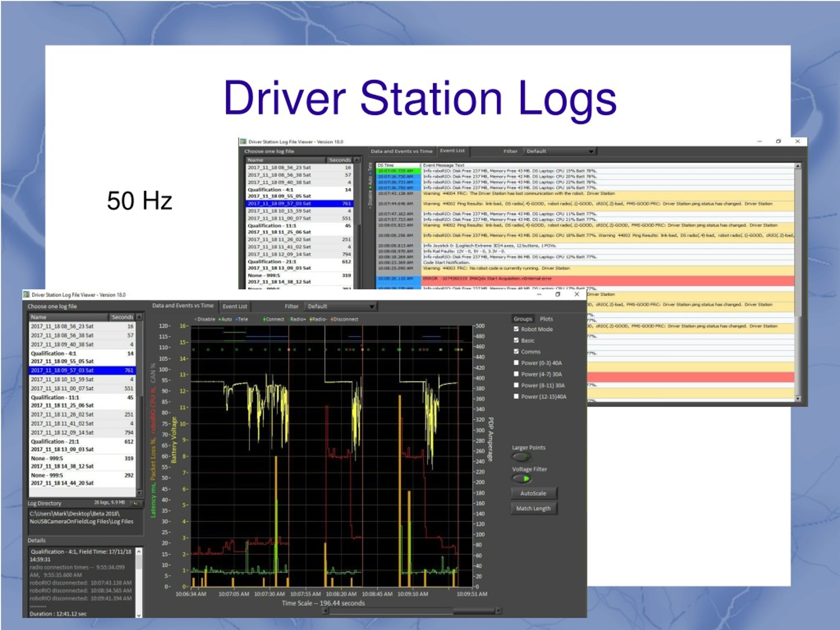Select None - 999:5 log with 292 seconds
Screen dimensions: 840x630
82,479
